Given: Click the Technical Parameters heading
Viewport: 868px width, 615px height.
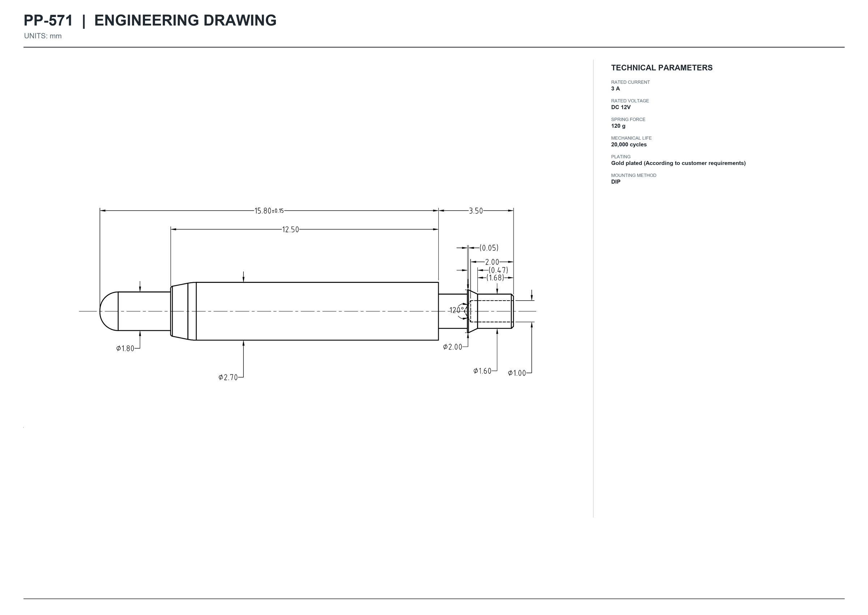Looking at the screenshot, I should [662, 68].
